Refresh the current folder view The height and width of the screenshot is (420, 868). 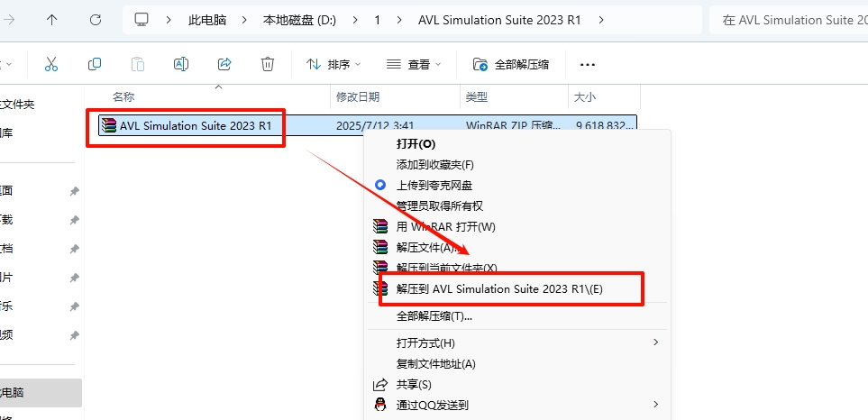pyautogui.click(x=96, y=20)
